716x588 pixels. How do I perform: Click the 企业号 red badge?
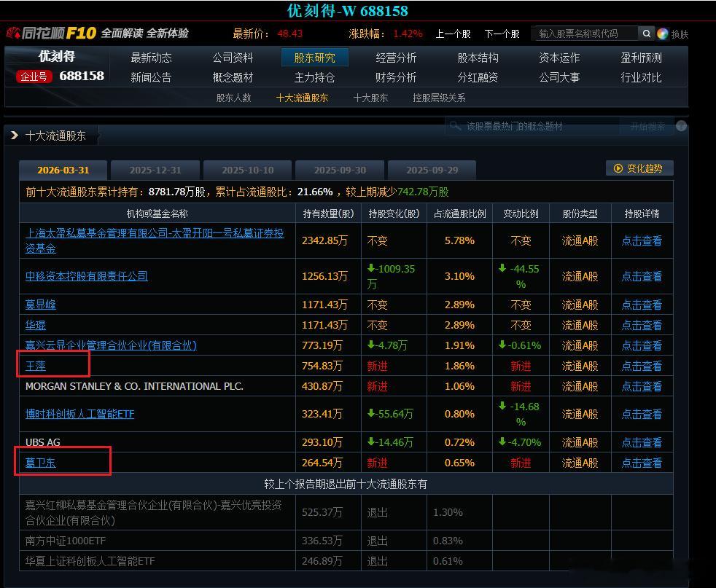tap(34, 77)
